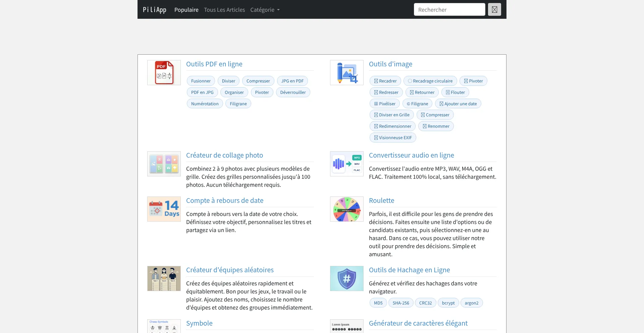Expand the Catégorie dropdown
This screenshot has width=644, height=333.
click(x=265, y=10)
